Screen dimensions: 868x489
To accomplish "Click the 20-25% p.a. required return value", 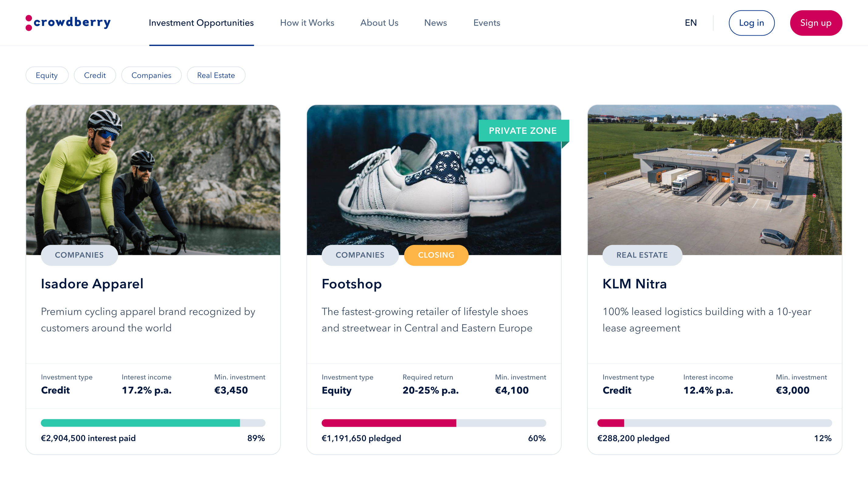I will point(431,390).
